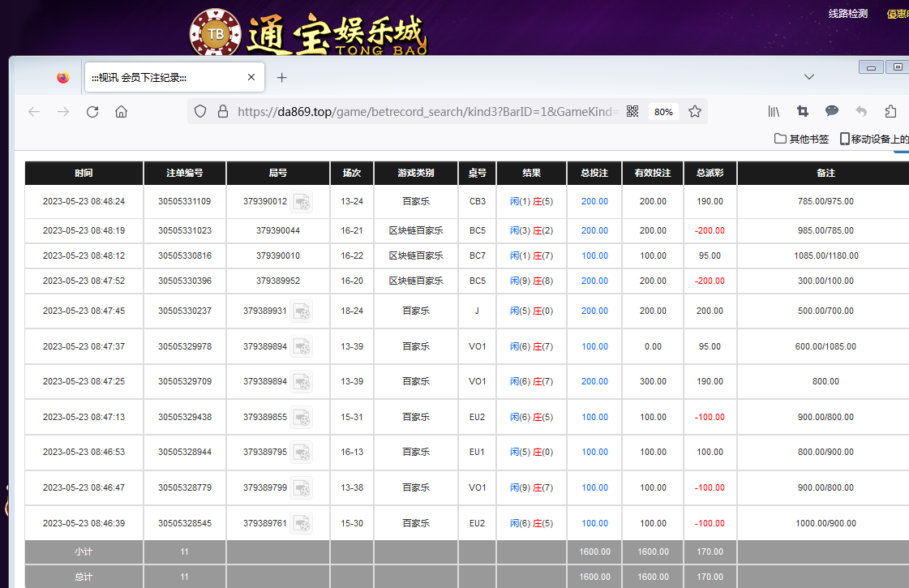
Task: Play video replay for round 379389855
Action: pos(302,418)
